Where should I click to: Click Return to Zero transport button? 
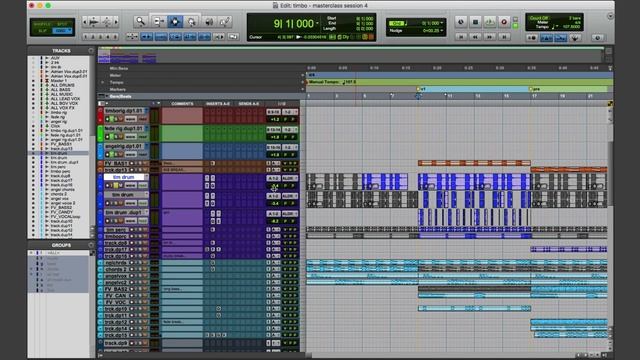pos(461,37)
